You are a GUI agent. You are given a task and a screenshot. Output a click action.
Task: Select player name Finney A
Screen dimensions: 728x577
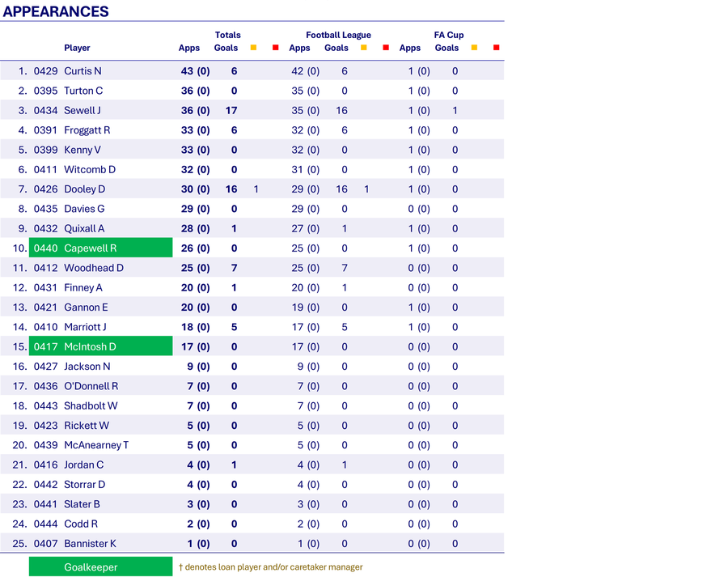[83, 287]
